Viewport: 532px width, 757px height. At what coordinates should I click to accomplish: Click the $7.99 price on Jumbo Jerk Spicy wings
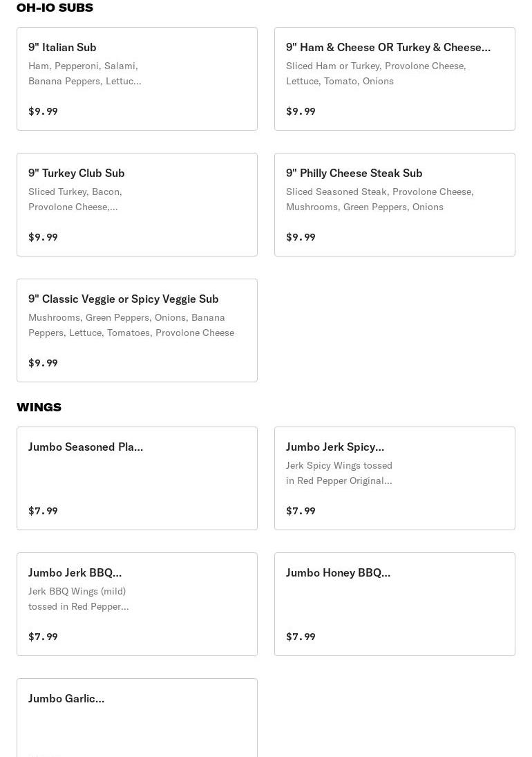[x=301, y=511]
